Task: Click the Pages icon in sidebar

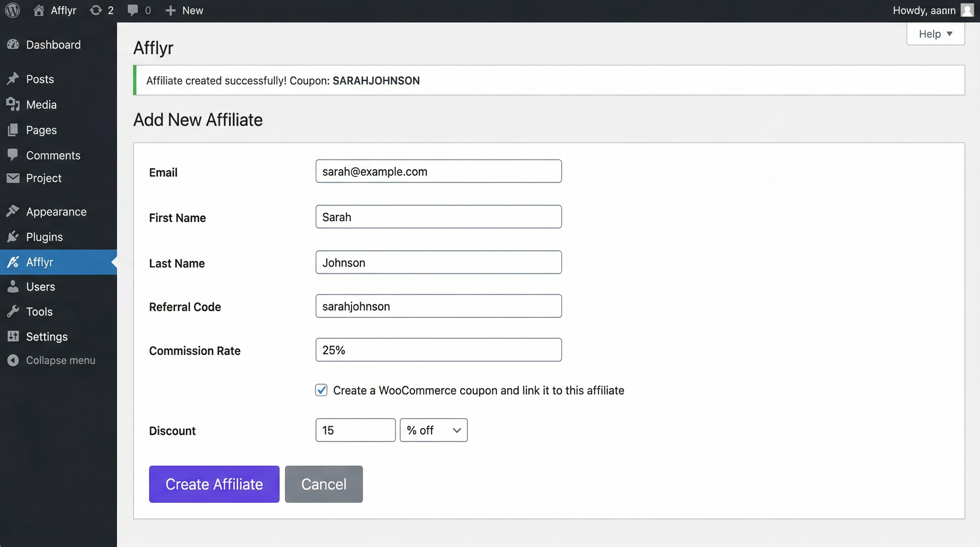Action: pyautogui.click(x=13, y=130)
